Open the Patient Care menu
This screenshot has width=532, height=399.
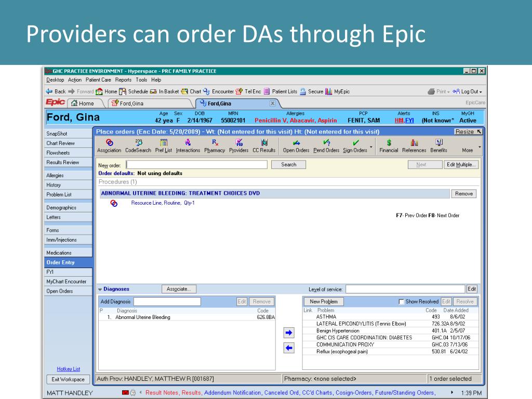point(98,79)
